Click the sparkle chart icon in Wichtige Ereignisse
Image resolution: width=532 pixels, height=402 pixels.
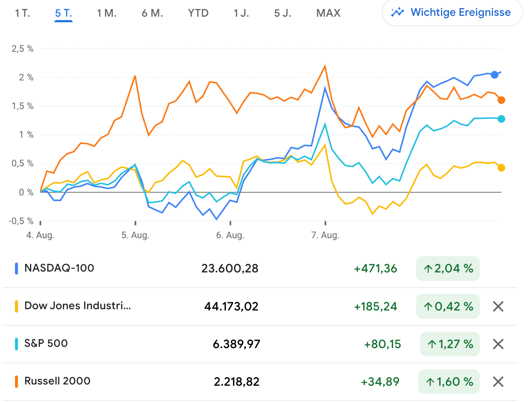[397, 12]
